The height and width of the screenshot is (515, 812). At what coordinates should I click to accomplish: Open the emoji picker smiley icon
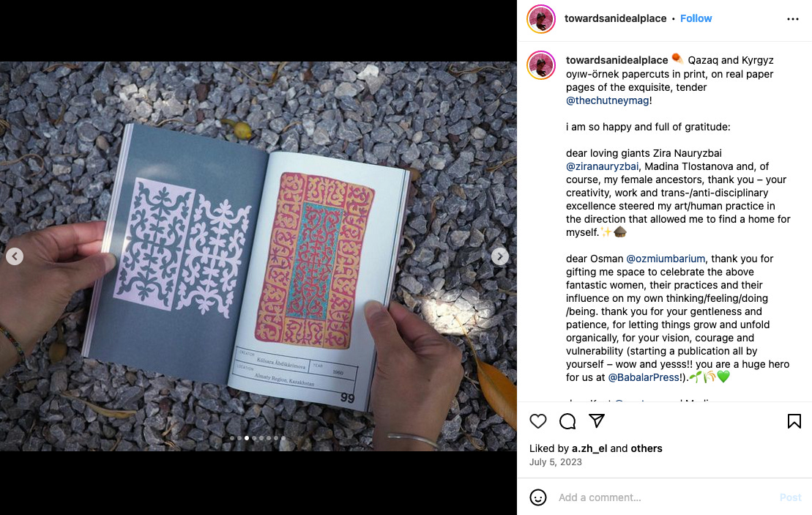[538, 497]
